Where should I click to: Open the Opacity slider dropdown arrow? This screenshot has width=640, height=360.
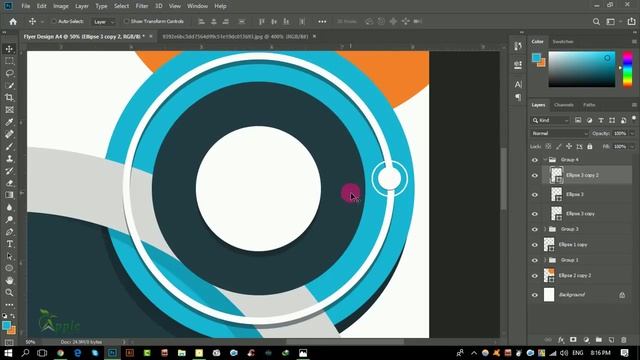632,133
